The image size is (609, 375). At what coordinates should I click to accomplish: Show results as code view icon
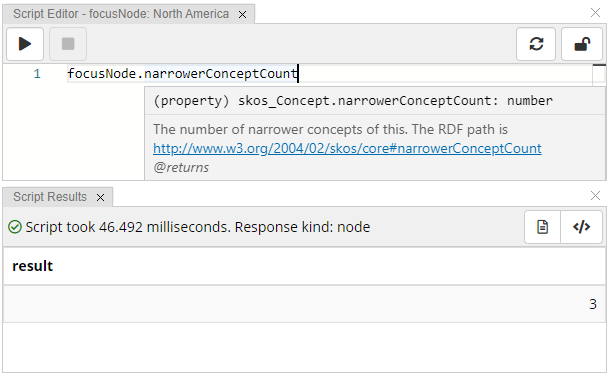tap(581, 227)
